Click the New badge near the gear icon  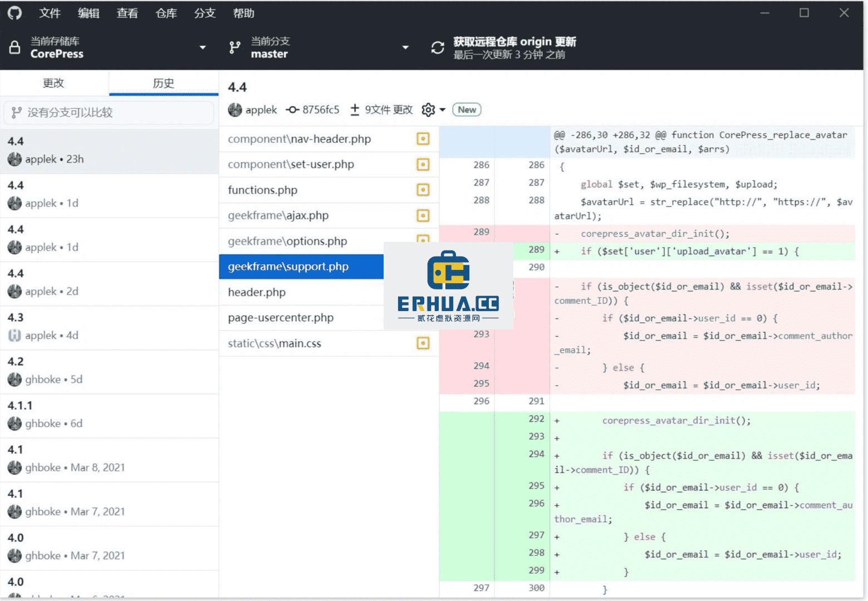click(x=467, y=110)
